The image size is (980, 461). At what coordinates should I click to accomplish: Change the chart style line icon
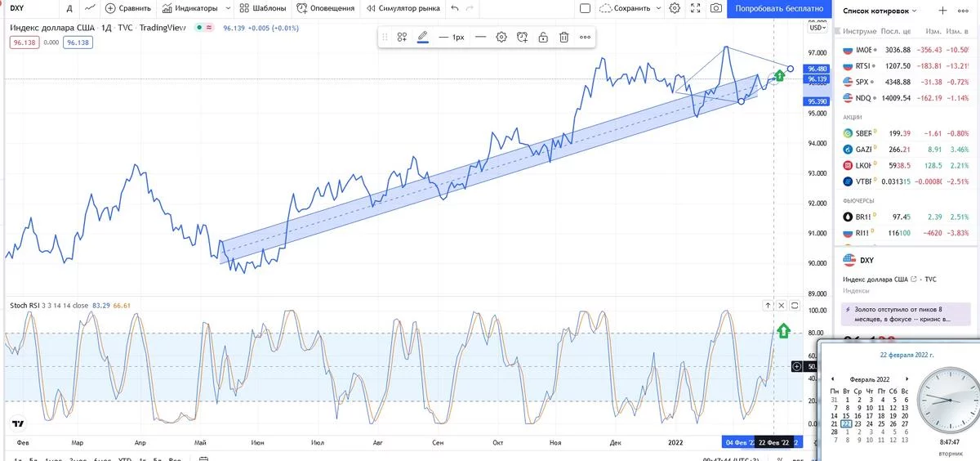(89, 8)
